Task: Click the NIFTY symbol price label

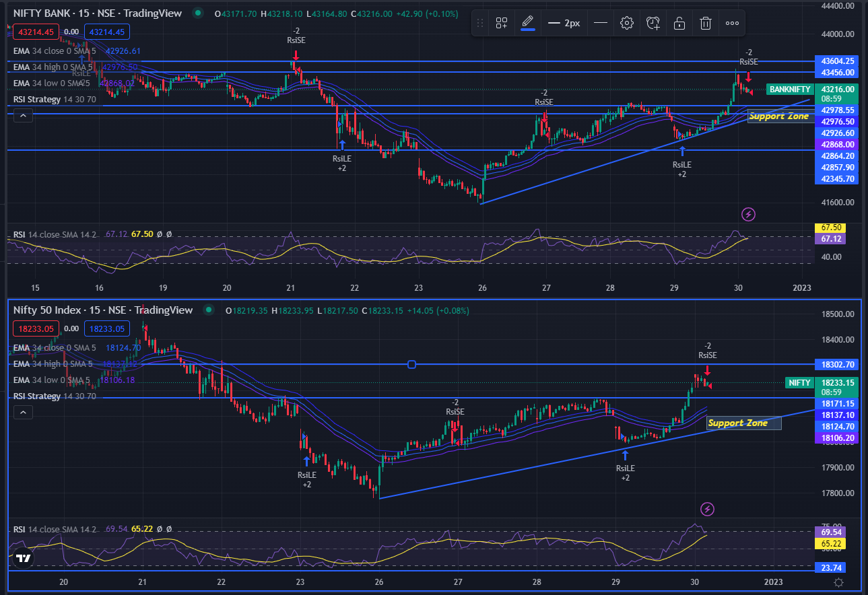Action: [799, 382]
